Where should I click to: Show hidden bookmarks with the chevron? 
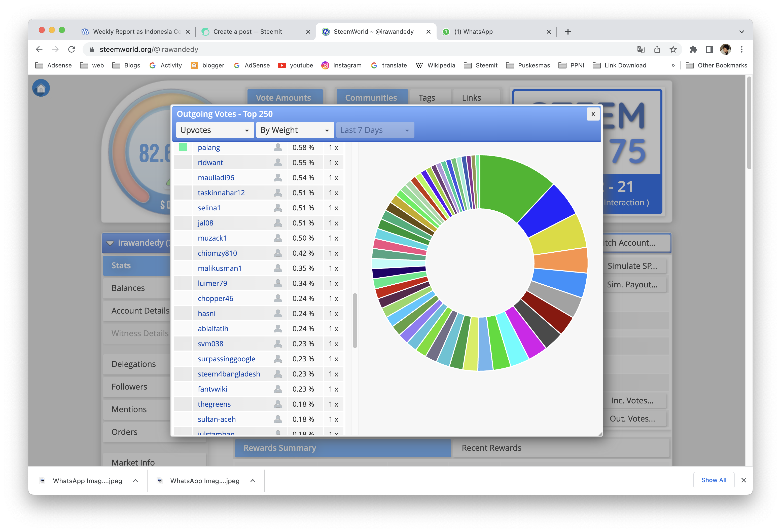[673, 65]
